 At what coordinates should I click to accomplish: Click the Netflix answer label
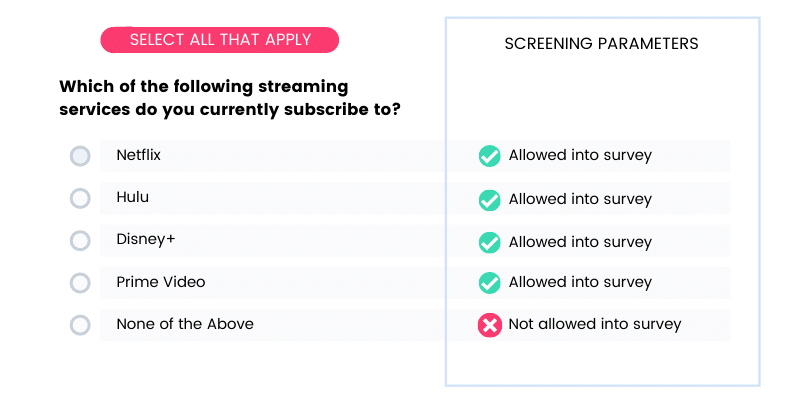[x=138, y=155]
